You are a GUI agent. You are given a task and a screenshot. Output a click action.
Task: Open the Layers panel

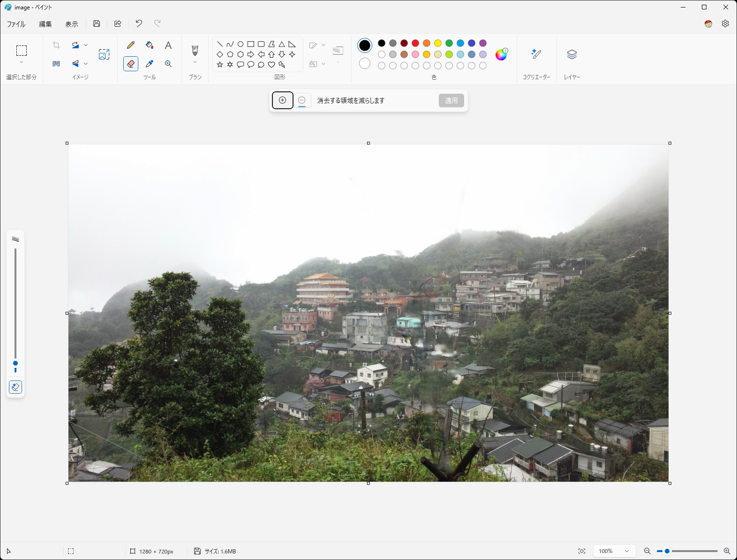572,54
